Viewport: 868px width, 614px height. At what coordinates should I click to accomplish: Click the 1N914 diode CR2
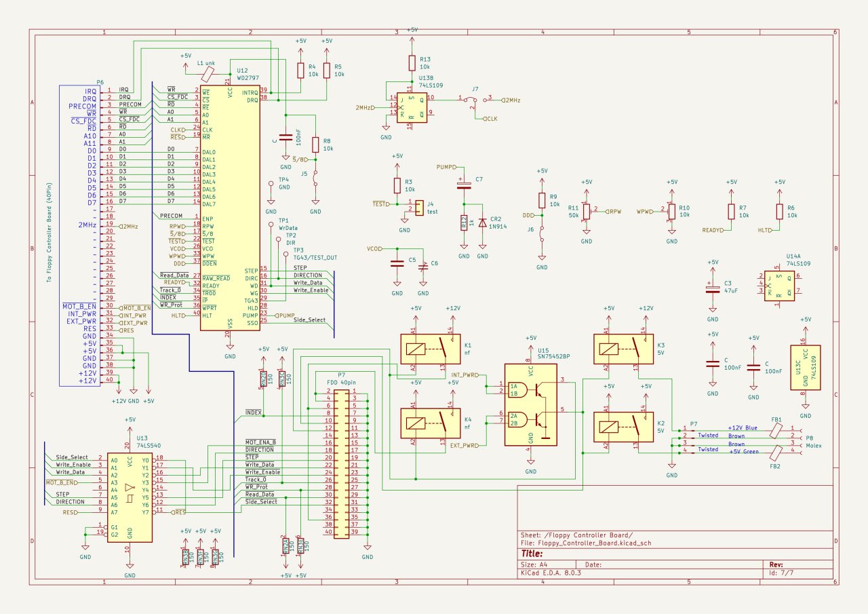pos(482,223)
